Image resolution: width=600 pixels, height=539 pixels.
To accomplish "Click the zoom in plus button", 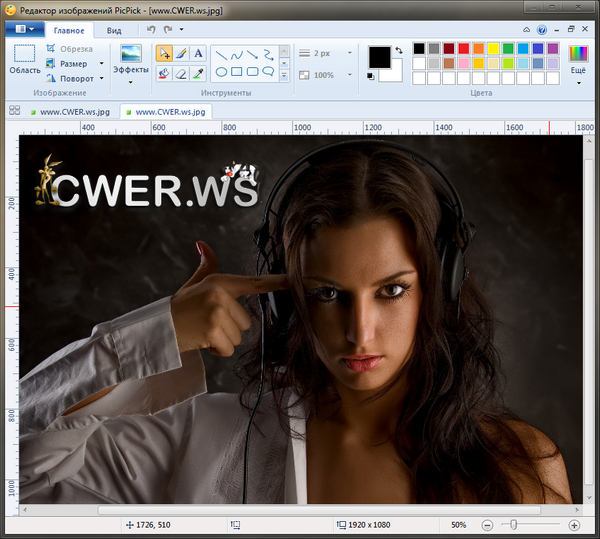I will pyautogui.click(x=574, y=525).
